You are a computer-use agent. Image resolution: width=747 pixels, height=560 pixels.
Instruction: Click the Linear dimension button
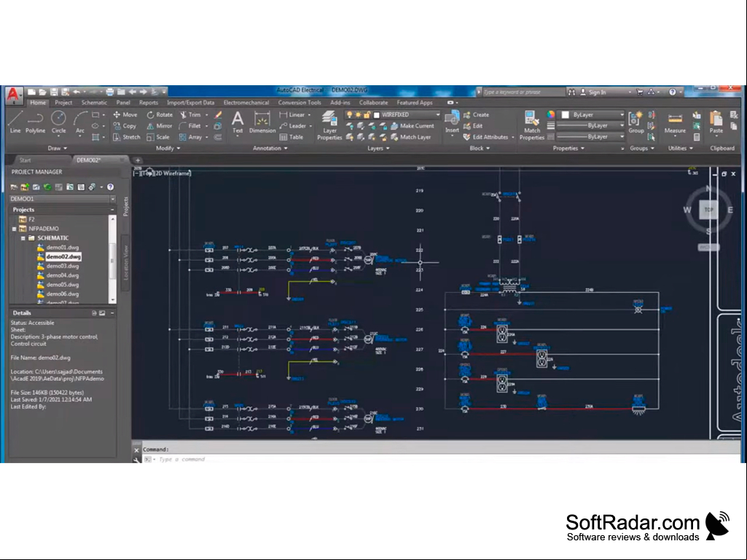pos(292,115)
